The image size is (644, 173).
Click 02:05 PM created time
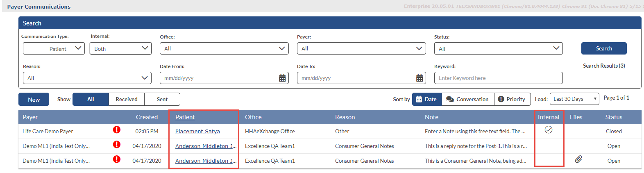(147, 131)
